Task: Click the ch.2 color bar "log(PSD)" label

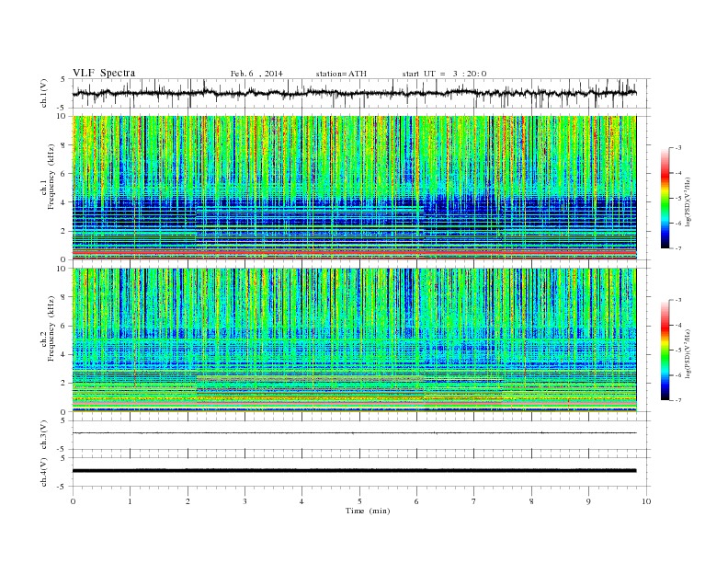Action: (688, 353)
